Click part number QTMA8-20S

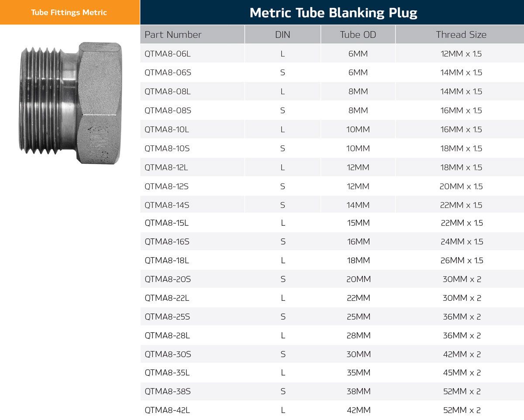click(x=168, y=279)
